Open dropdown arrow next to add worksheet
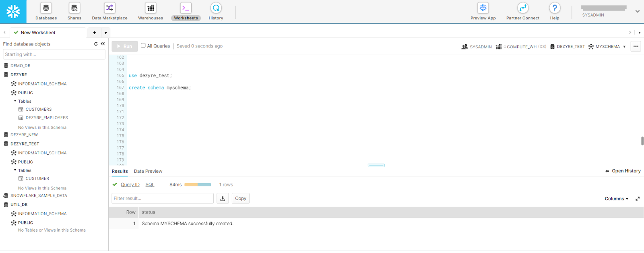 [105, 33]
